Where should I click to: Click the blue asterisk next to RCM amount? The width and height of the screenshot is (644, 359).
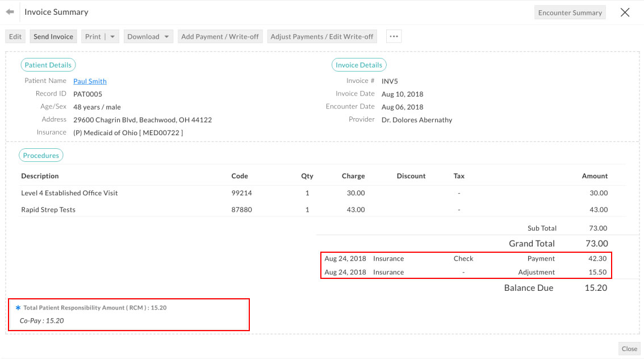(18, 307)
